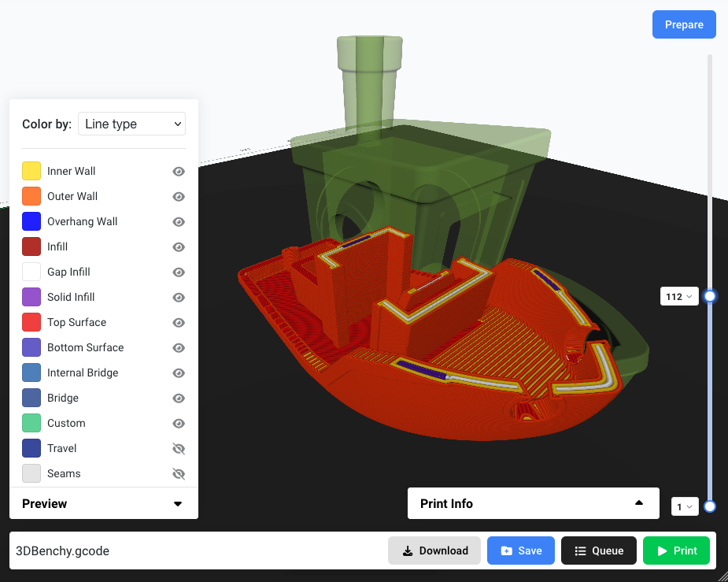Click the Internal Bridge color swatch
Screen dimensions: 728x582
(31, 373)
